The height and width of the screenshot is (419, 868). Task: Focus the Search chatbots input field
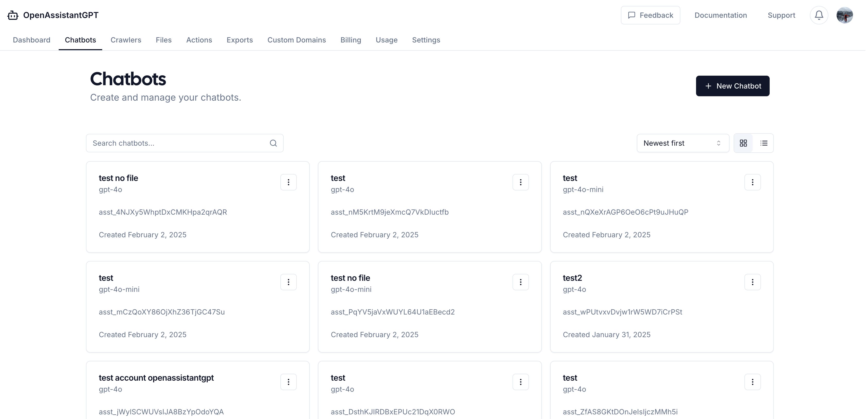(179, 143)
